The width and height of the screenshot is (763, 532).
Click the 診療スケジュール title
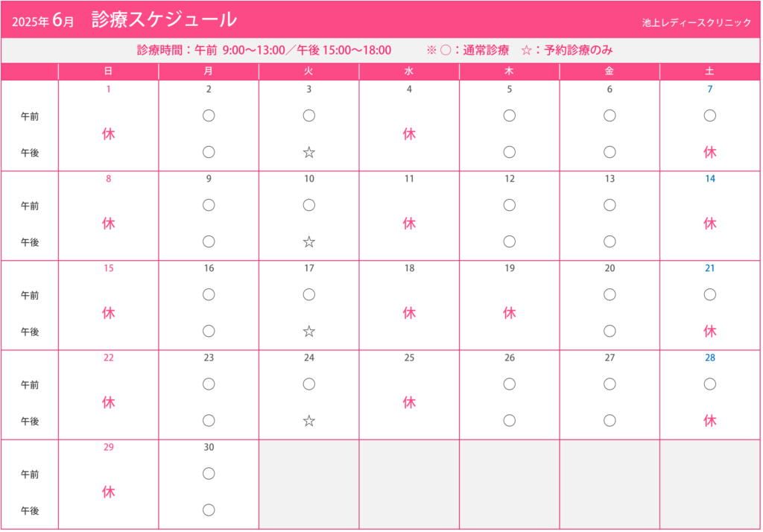pyautogui.click(x=165, y=19)
